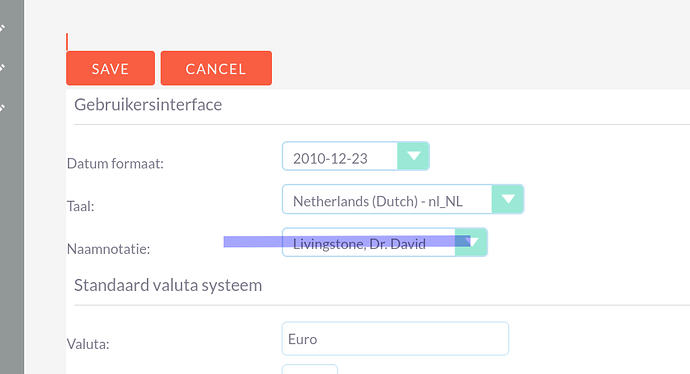
Task: Click the green arrow icon beside nl_NL
Action: tap(508, 199)
